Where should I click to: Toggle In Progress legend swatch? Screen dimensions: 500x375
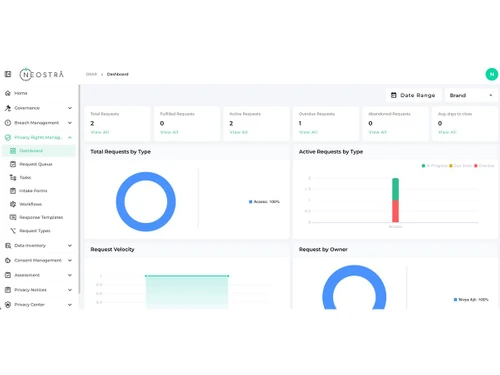[423, 166]
